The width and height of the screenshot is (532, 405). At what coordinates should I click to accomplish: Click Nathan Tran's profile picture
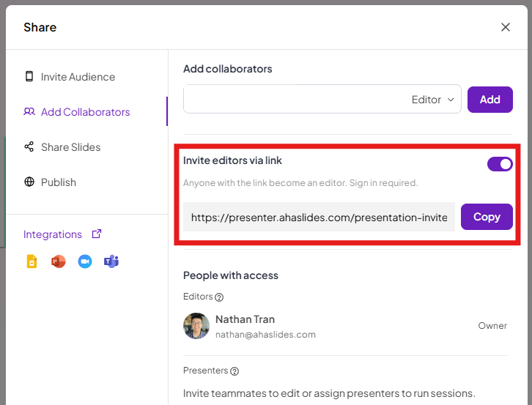click(196, 326)
